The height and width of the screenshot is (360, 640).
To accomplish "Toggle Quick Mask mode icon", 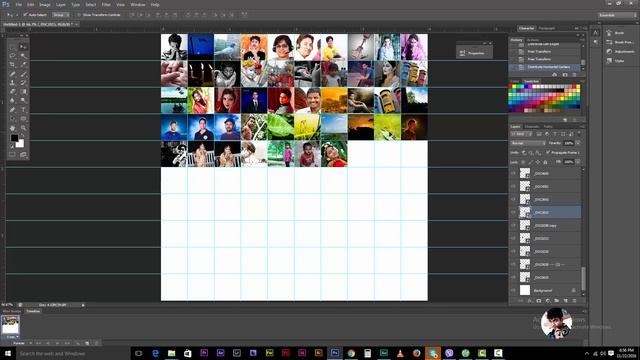I will (12, 155).
